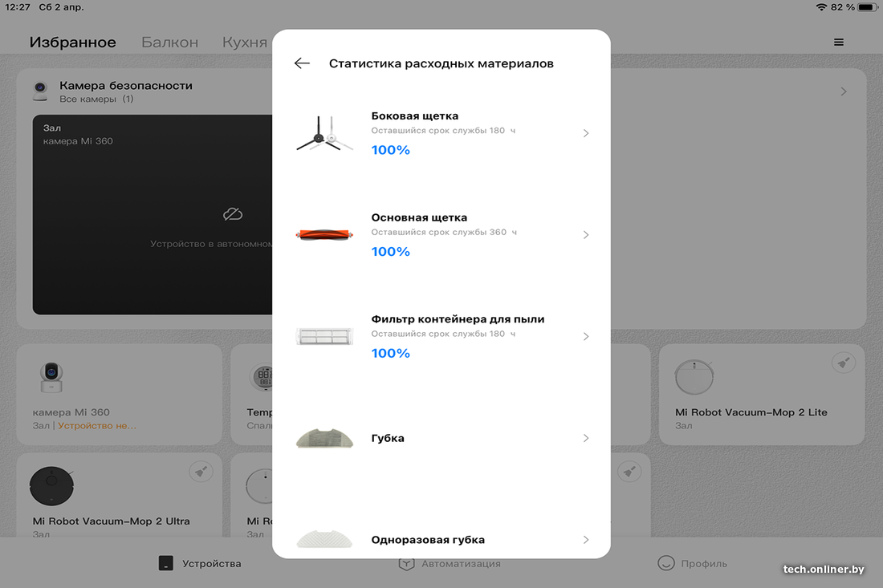Open the Автоматизация bottom tab

[450, 563]
